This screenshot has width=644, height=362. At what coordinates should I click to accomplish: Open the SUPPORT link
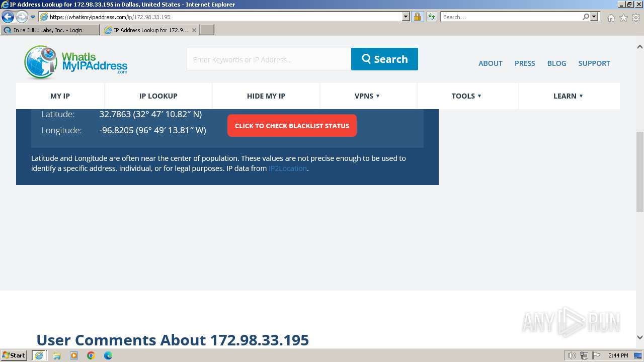coord(594,63)
